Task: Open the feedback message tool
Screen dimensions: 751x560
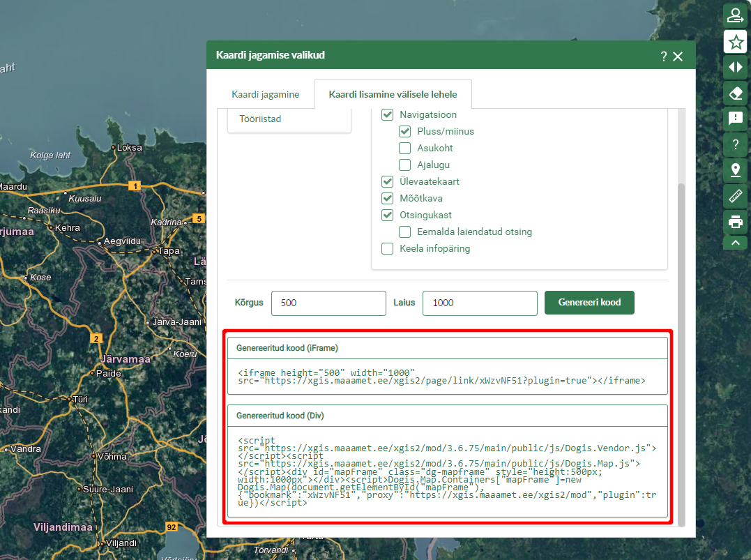Action: (735, 119)
